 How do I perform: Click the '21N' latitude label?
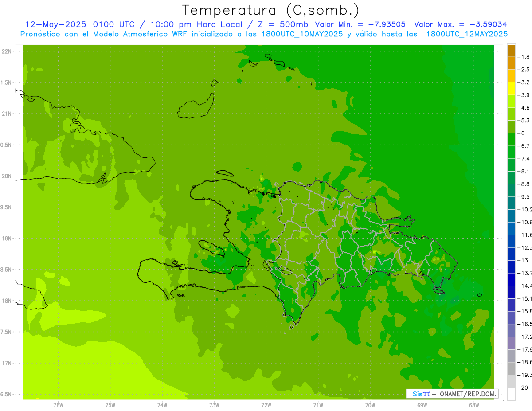click(x=7, y=114)
